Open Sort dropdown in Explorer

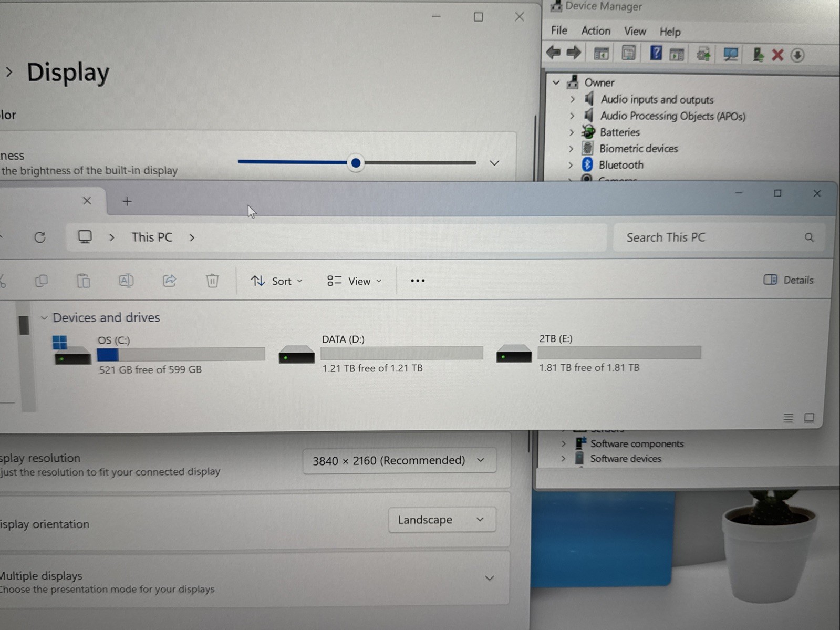point(277,281)
